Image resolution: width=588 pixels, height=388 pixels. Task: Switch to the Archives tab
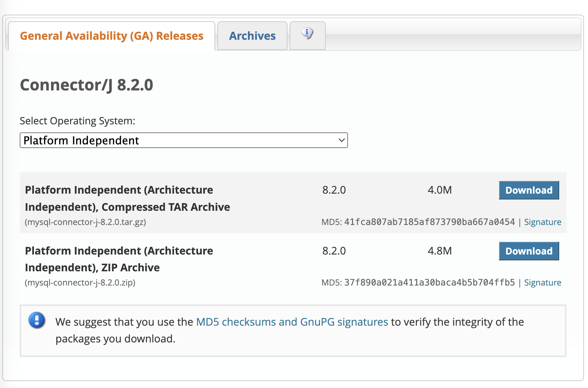pyautogui.click(x=252, y=36)
